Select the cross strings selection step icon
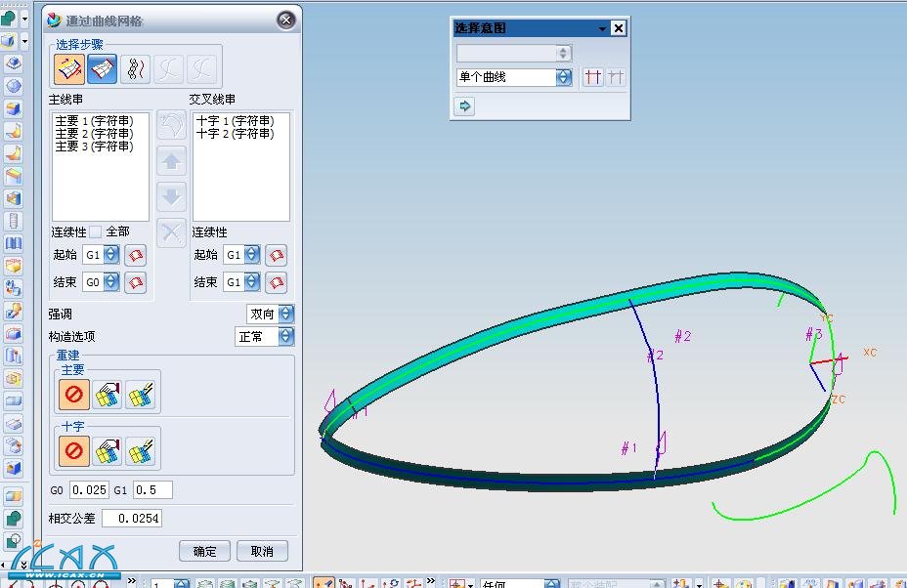Image resolution: width=907 pixels, height=588 pixels. [103, 68]
